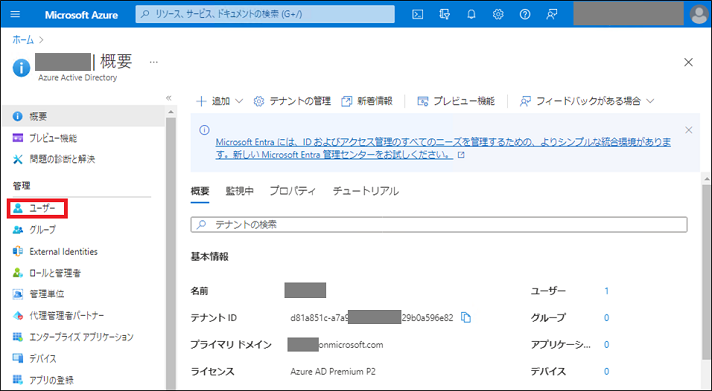Switch to the 概要 tab

(x=200, y=191)
